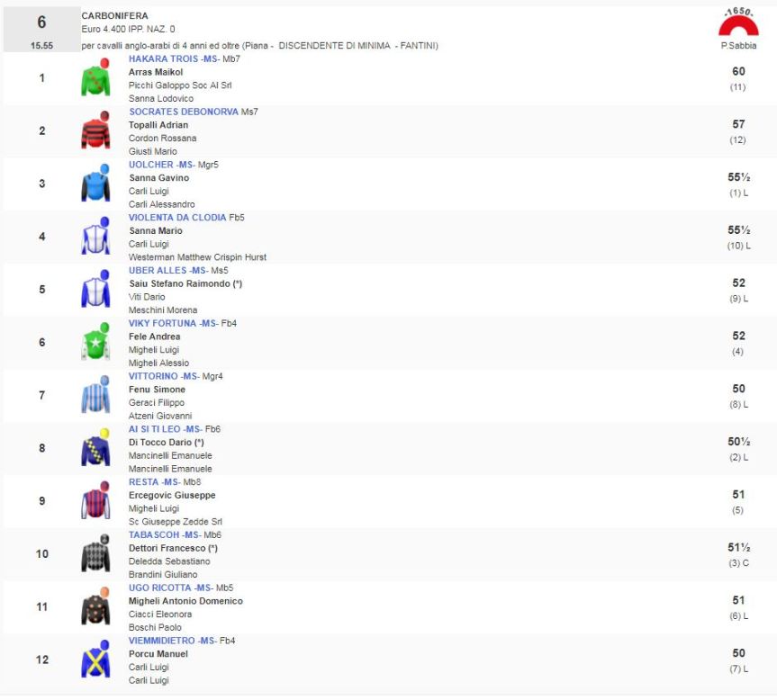Open the SOCRATES DEBONORVA horse link
Screen dimensions: 777x700
184,112
